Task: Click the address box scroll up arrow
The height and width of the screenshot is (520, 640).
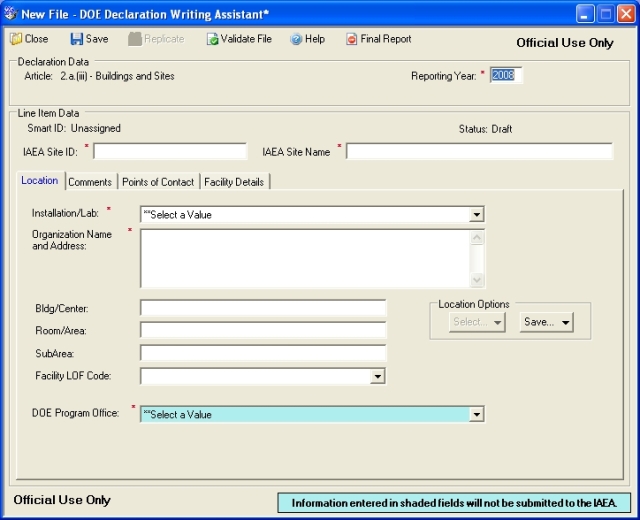Action: click(x=477, y=238)
